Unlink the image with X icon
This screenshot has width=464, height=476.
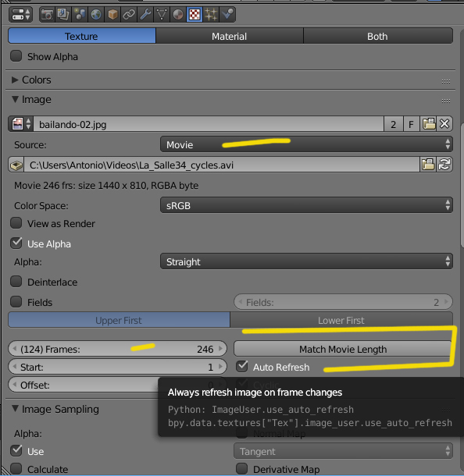coord(444,124)
